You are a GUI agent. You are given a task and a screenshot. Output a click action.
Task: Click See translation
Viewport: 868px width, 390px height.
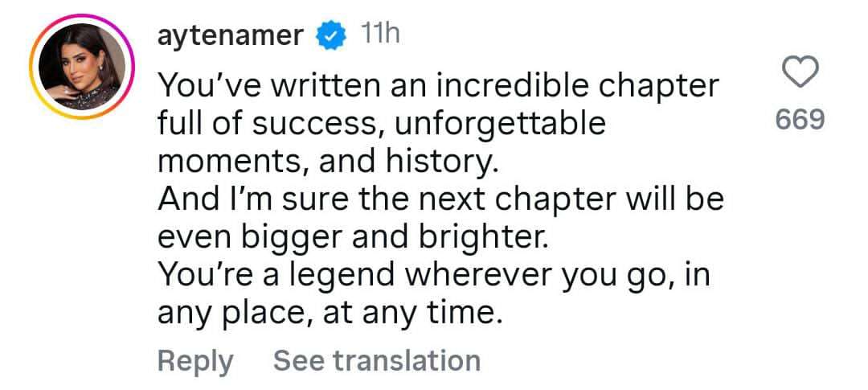coord(377,360)
